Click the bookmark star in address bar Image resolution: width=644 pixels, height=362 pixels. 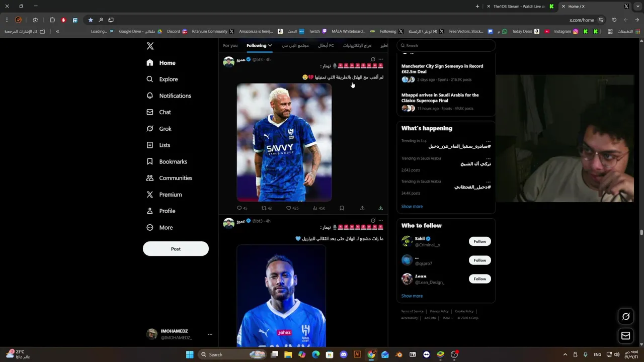[x=91, y=20]
